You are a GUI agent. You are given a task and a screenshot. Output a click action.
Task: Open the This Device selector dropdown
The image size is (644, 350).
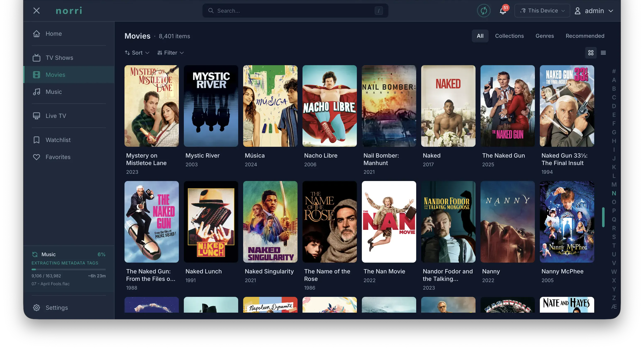pos(542,11)
